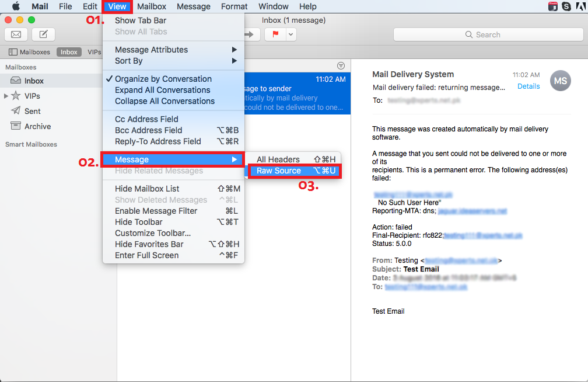
Task: Open the Sent mailbox
Action: (x=32, y=111)
